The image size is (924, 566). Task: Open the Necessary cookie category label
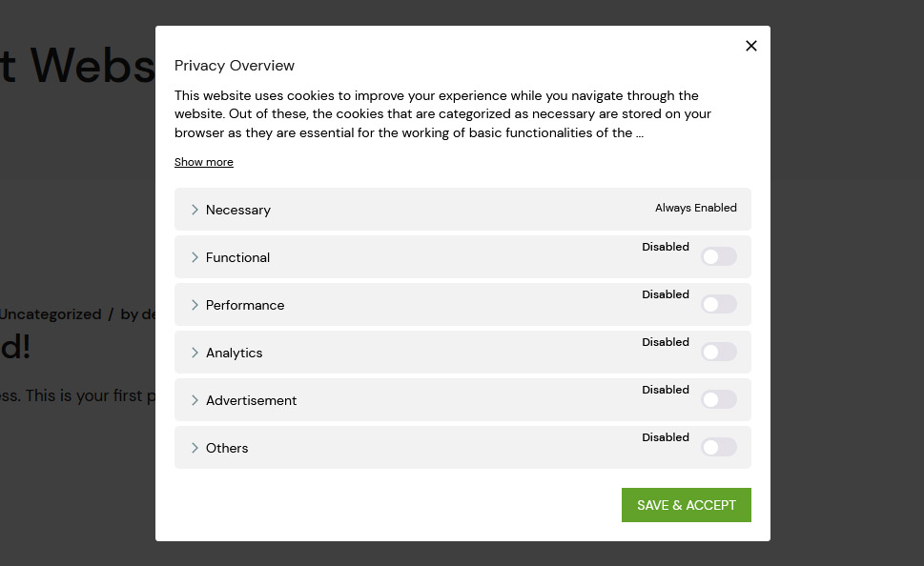pyautogui.click(x=238, y=210)
